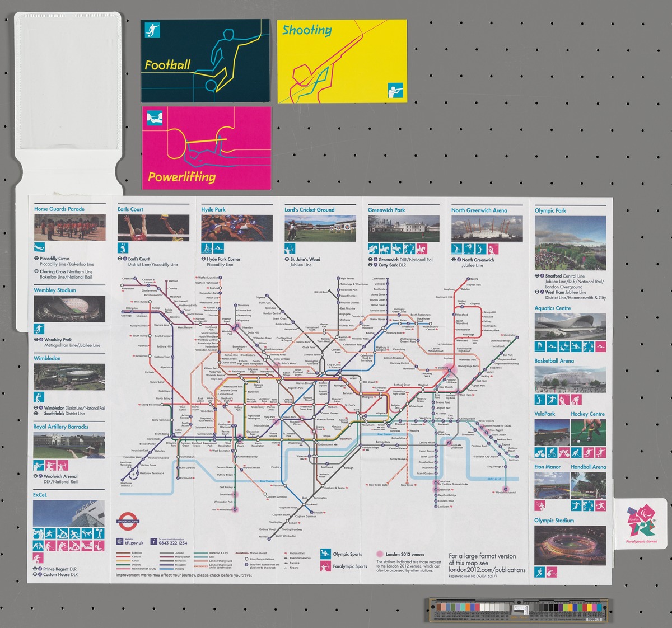Click the Olympic Stadium photo
The width and height of the screenshot is (672, 628).
pyautogui.click(x=570, y=546)
